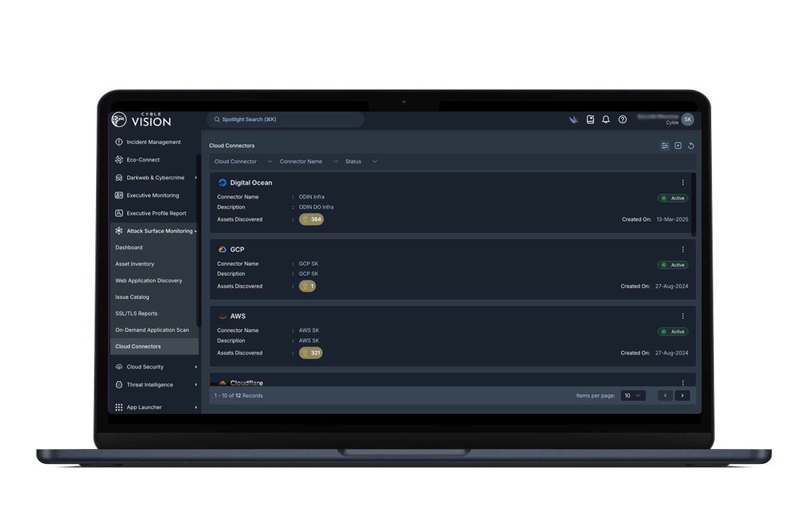This screenshot has height=516, width=812.
Task: Click the ODIN DO Infra description text
Action: click(x=317, y=207)
